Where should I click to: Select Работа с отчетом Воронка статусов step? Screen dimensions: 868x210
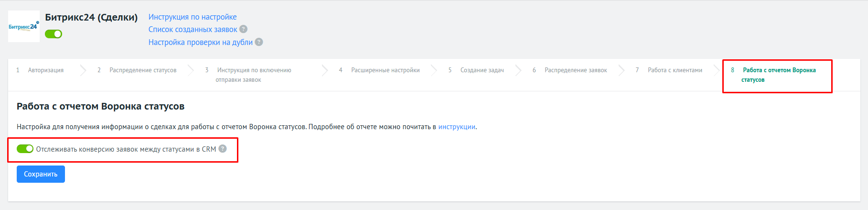point(778,75)
